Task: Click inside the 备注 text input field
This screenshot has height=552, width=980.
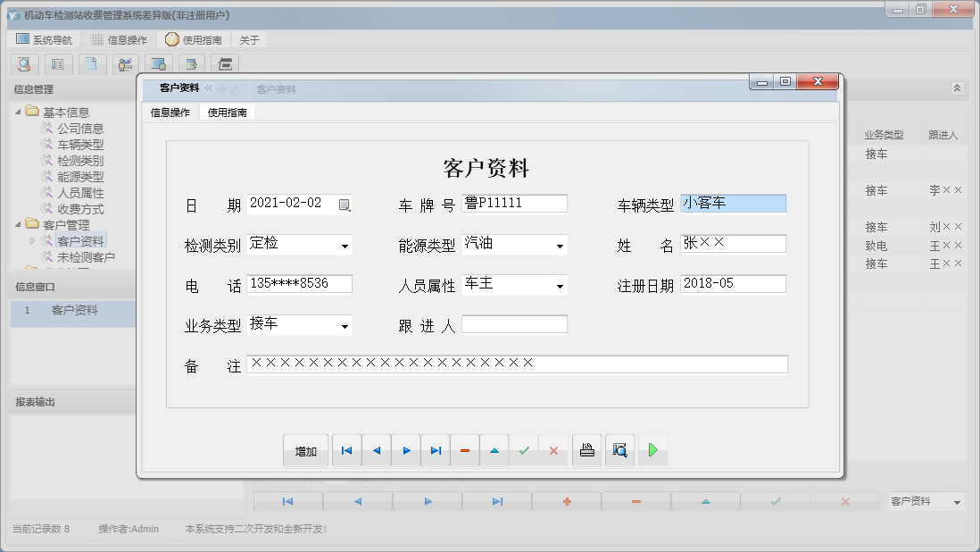Action: pos(518,364)
